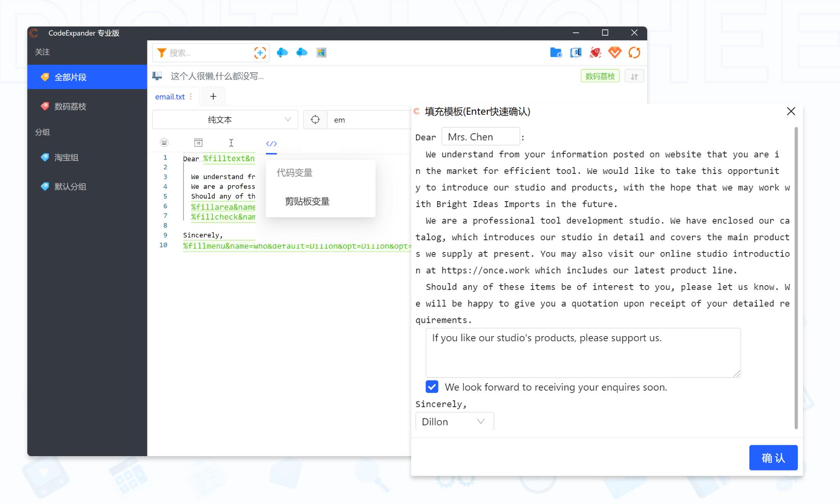Screen dimensions: 840x504
Task: Choose 剪贴板变量 from popup menu
Action: (x=307, y=202)
